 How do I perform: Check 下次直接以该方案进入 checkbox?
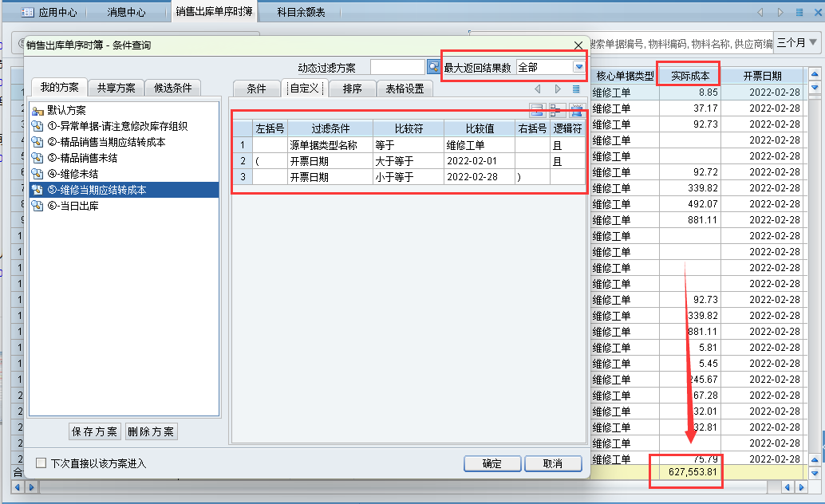point(41,463)
